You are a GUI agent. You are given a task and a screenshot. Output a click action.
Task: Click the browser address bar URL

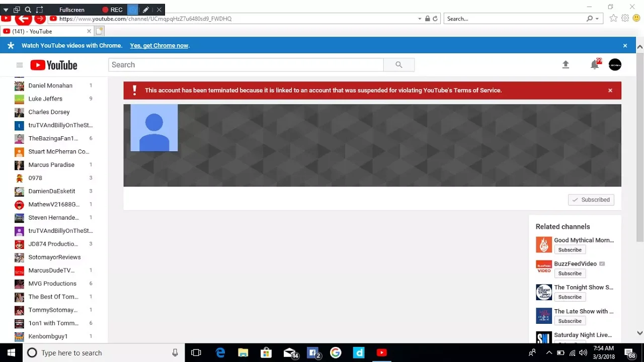(x=145, y=19)
